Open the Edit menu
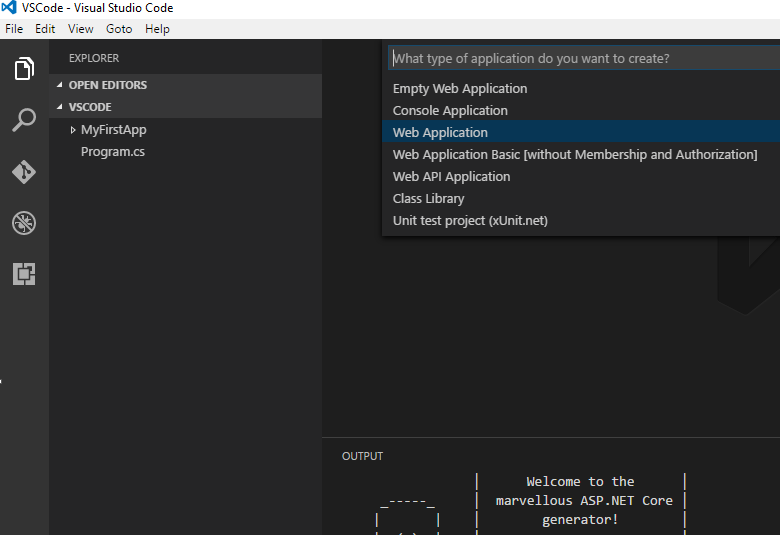This screenshot has height=535, width=780. pyautogui.click(x=45, y=29)
